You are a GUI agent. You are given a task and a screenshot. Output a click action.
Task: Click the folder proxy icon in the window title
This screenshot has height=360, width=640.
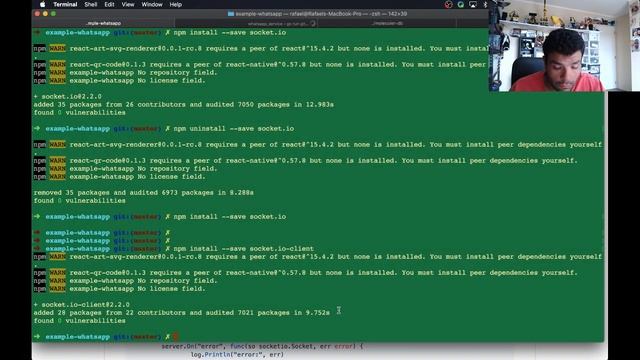click(231, 14)
